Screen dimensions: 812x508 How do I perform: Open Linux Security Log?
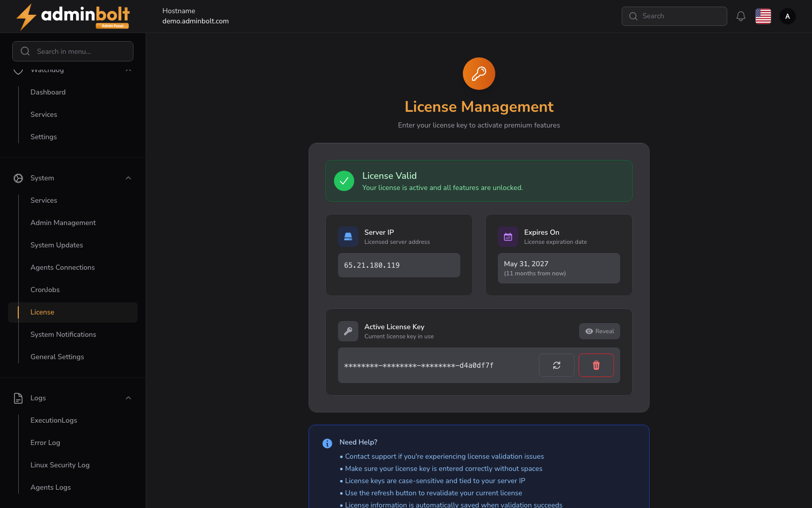click(60, 465)
